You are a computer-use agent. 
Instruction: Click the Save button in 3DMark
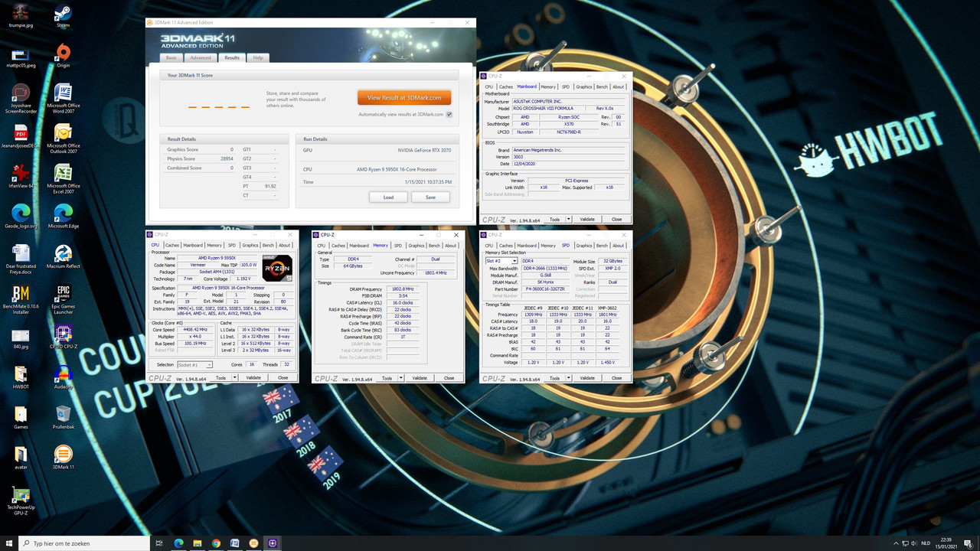(x=430, y=197)
